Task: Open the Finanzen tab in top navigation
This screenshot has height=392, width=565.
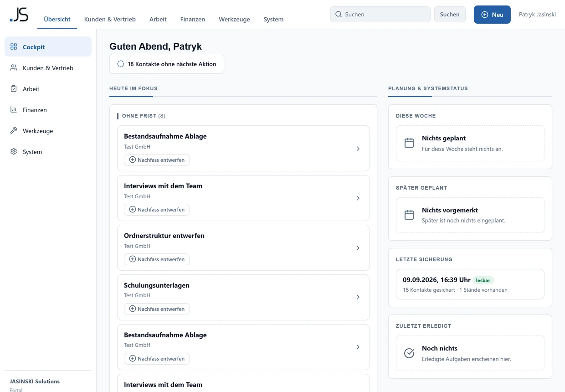Action: click(x=193, y=19)
